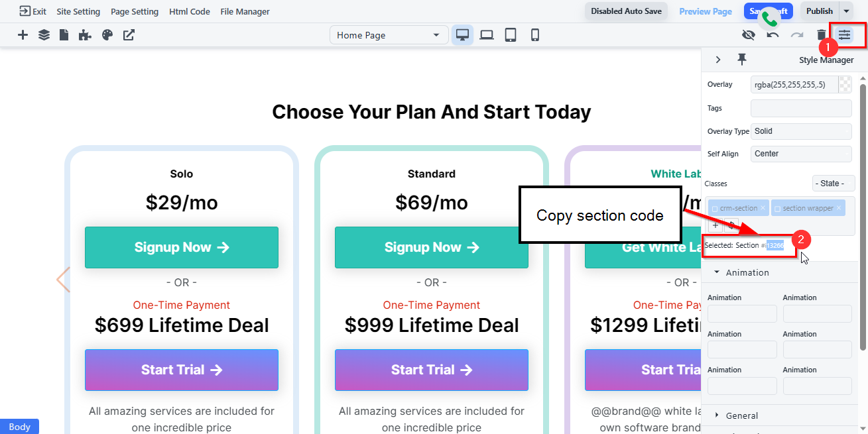The image size is (868, 434).
Task: Click the Preview Page link
Action: pyautogui.click(x=706, y=11)
